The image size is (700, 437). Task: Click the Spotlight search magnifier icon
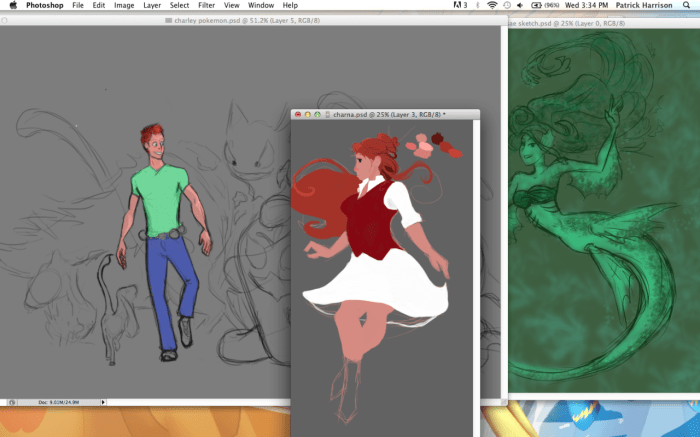[x=688, y=6]
